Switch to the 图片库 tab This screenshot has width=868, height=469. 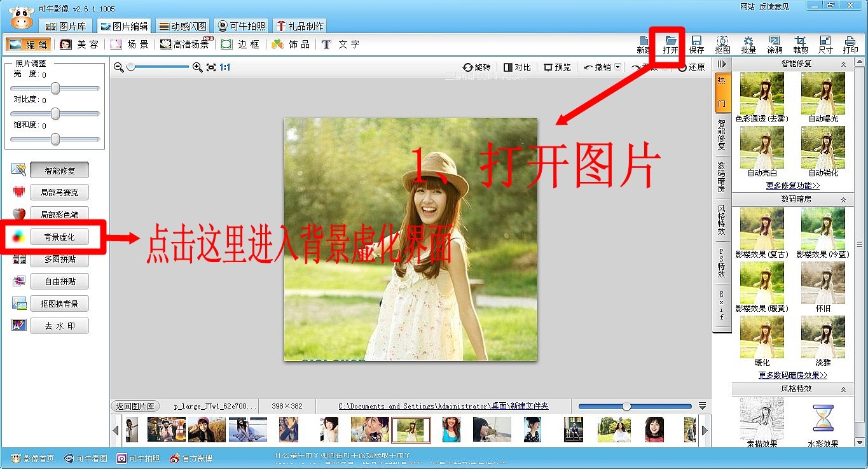coord(66,26)
